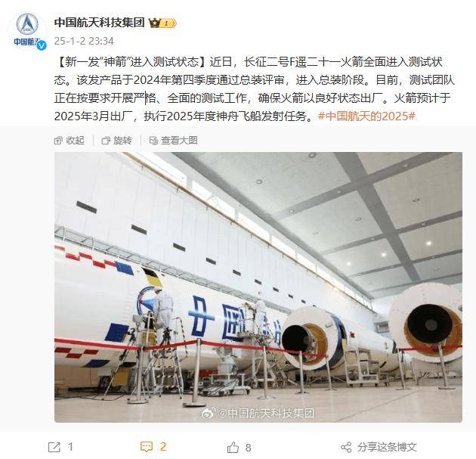476x459 pixels.
Task: Click the 收起 collapse icon
Action: coord(58,141)
